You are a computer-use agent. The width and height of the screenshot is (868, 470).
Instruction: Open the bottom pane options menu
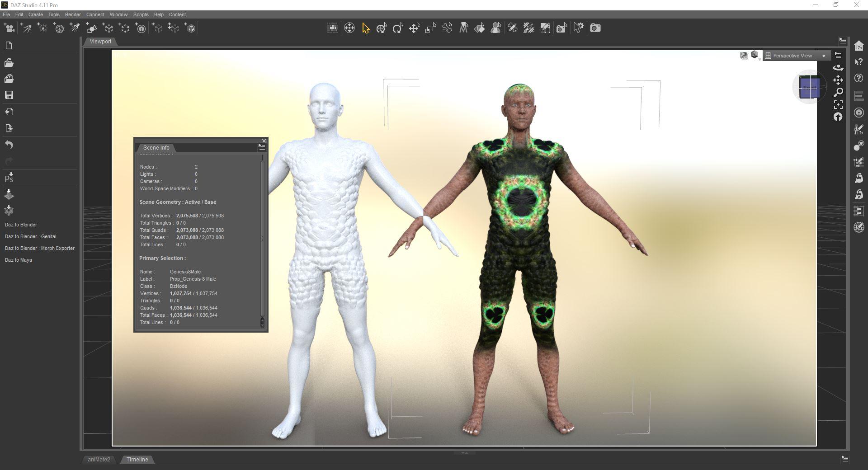[x=844, y=459]
